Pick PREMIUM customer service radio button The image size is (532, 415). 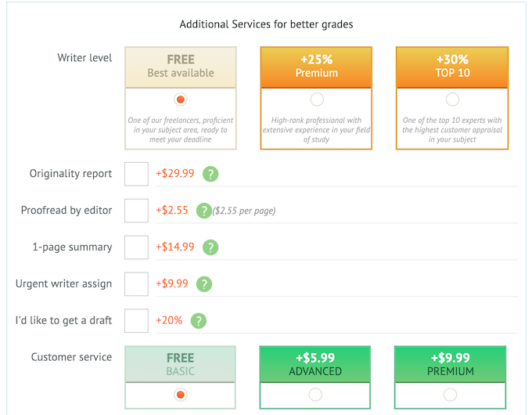tap(451, 395)
